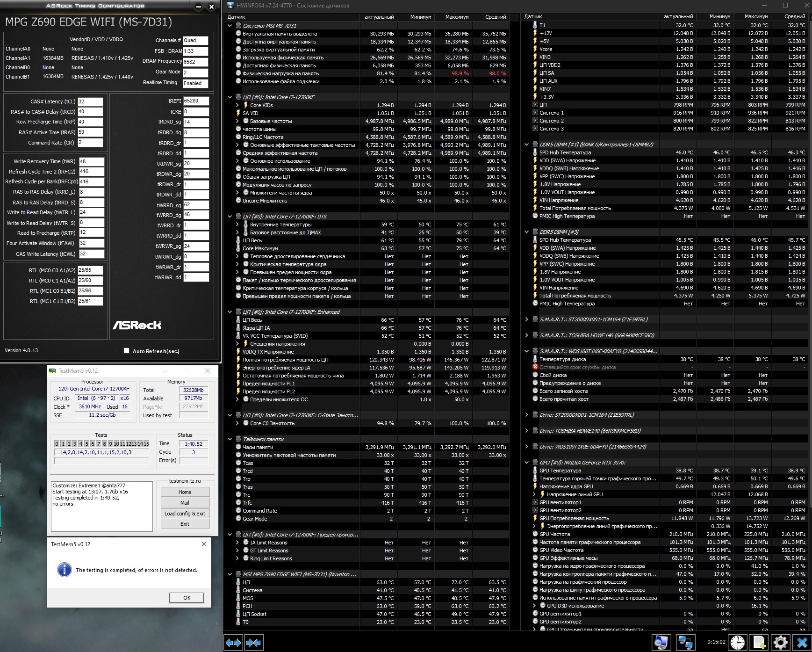
Task: Collapse the 'DDR5 DIMM [#3]' sensor group
Action: coord(527,232)
